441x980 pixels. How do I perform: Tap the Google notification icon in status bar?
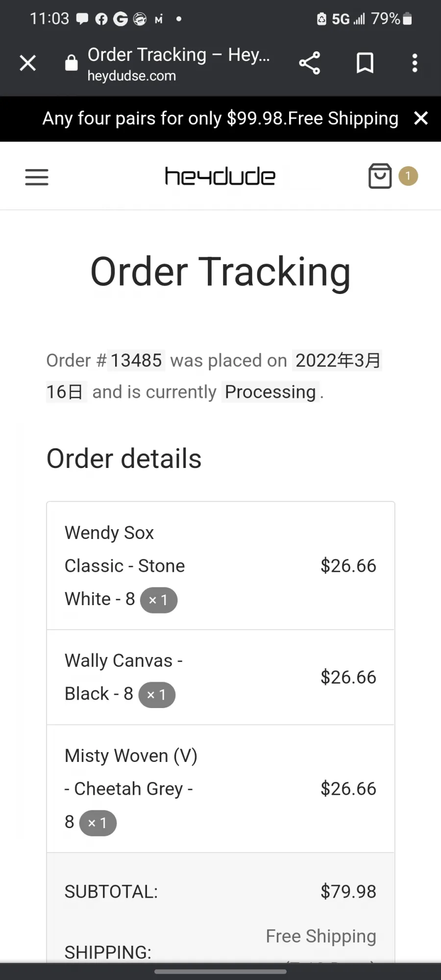[121, 19]
